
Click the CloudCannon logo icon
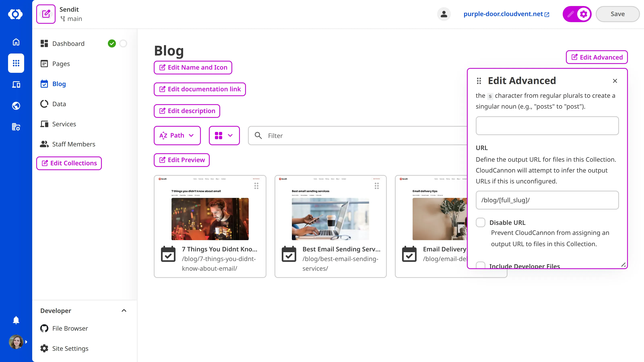[x=15, y=14]
